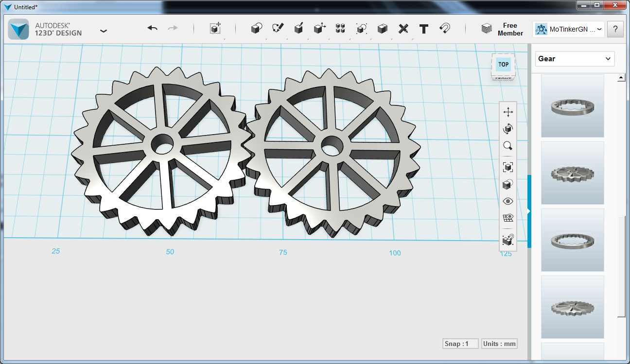Toggle the Show/Hide eye icon
This screenshot has width=630, height=364.
508,201
